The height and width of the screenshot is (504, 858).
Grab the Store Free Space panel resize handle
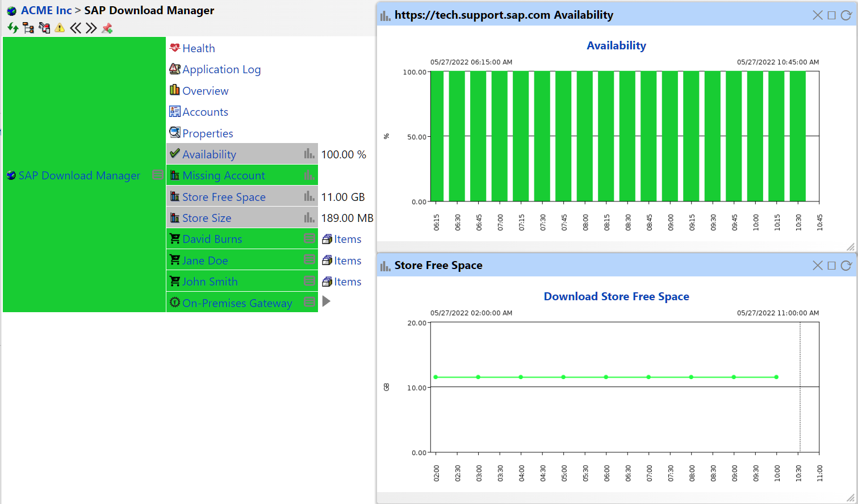[851, 498]
